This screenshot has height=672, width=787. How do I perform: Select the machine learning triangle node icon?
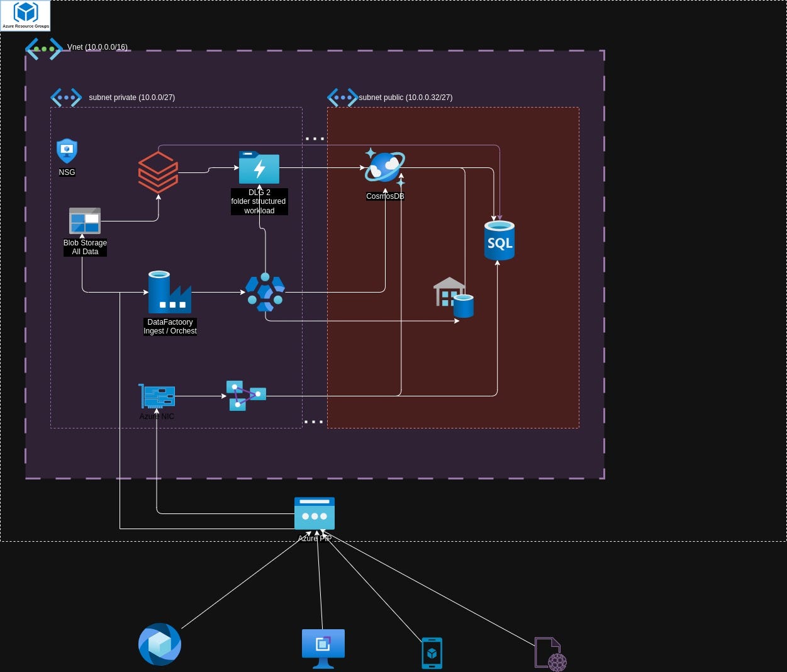point(247,396)
